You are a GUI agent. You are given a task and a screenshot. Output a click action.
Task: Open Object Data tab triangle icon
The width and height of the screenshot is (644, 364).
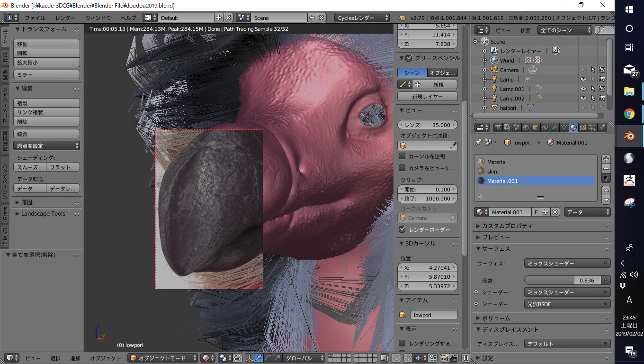(x=564, y=127)
